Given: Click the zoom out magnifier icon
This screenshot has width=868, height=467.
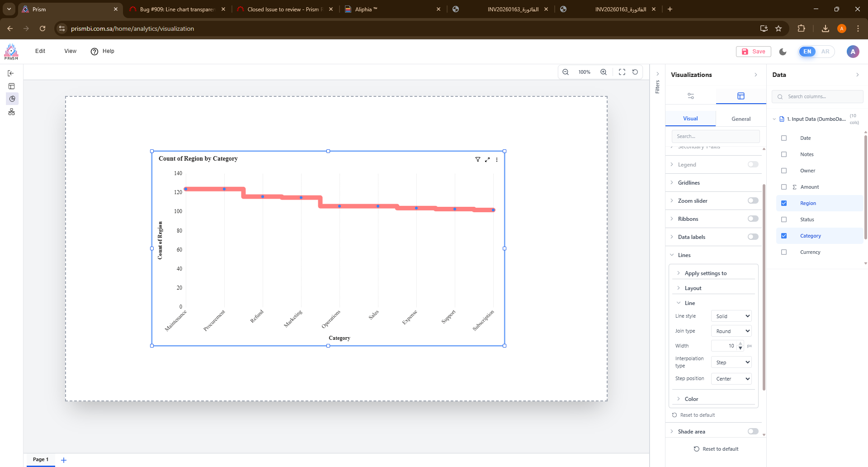Looking at the screenshot, I should point(565,72).
